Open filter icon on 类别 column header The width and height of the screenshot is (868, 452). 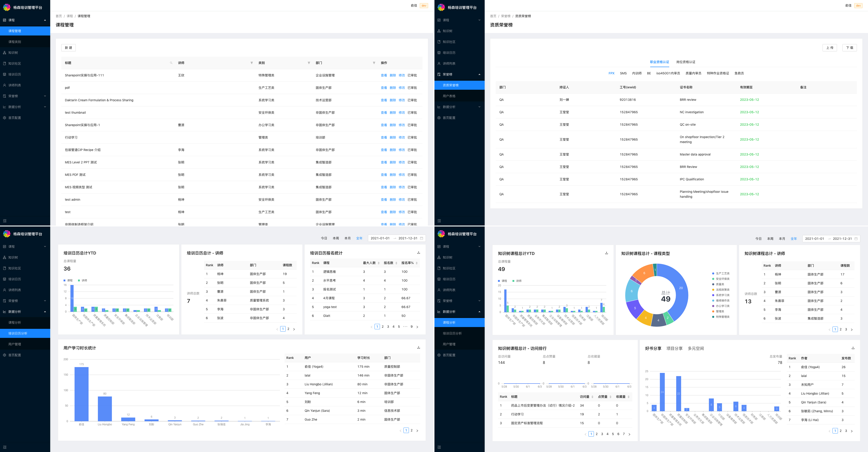tap(309, 63)
